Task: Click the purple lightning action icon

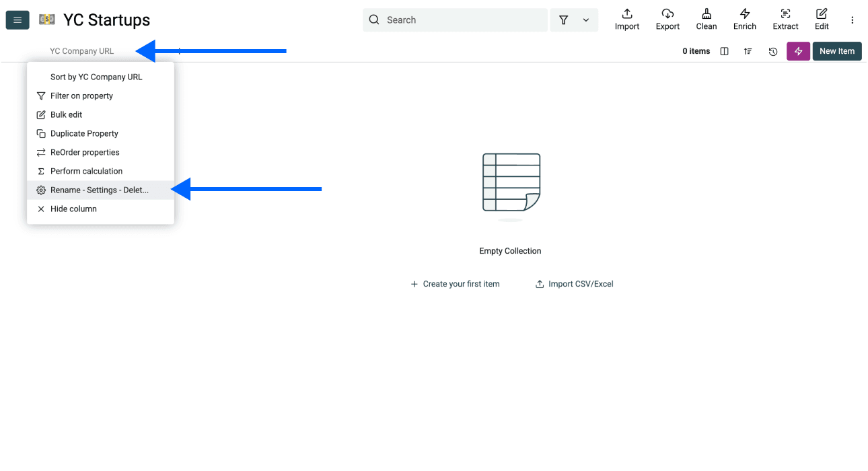Action: pyautogui.click(x=798, y=51)
